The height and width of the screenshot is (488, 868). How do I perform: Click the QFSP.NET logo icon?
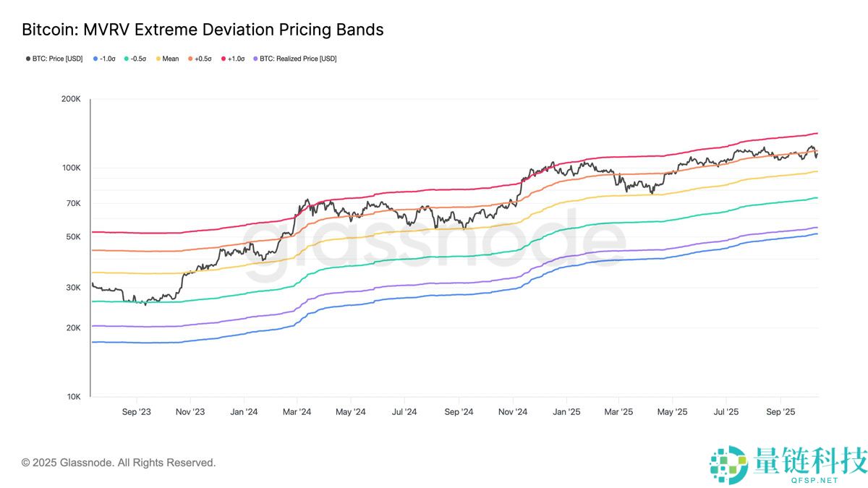point(728,465)
